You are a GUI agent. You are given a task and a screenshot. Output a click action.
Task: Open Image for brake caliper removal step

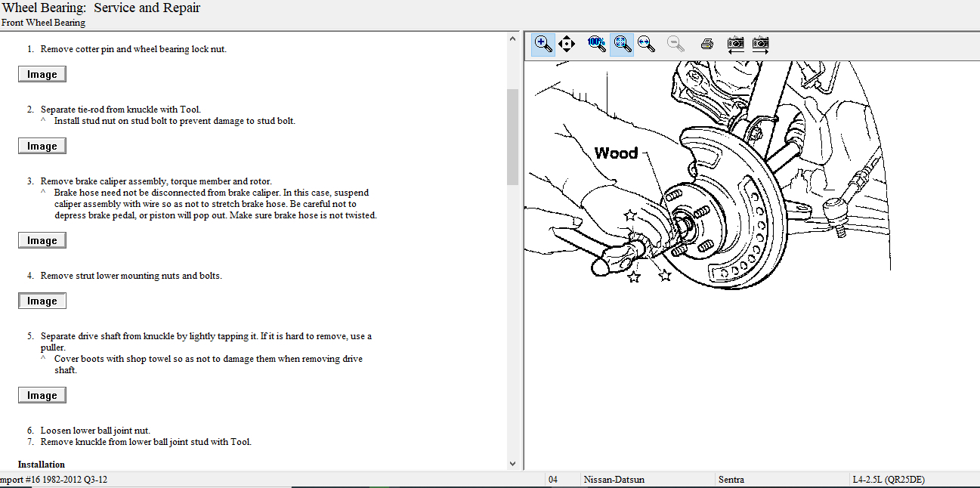(x=42, y=240)
